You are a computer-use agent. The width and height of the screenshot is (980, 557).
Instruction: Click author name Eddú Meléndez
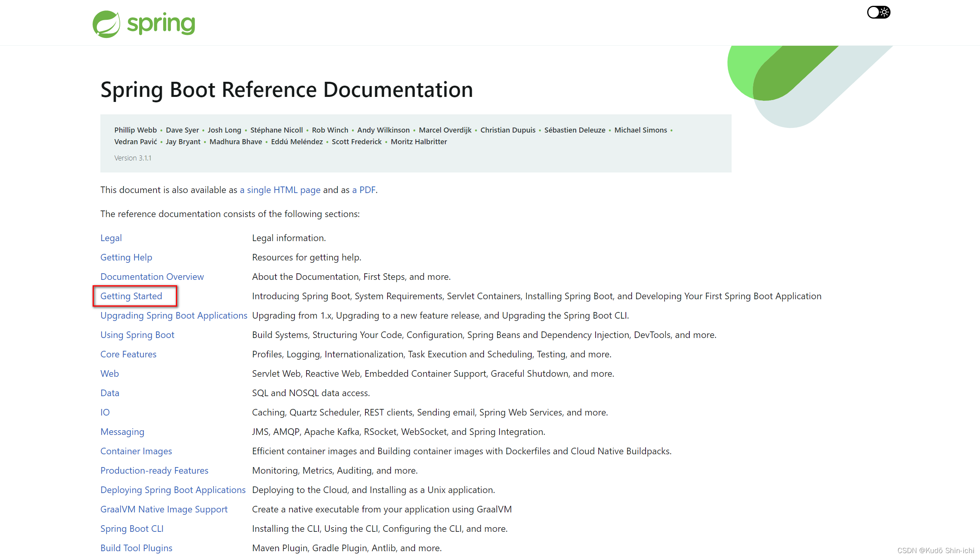(x=297, y=142)
